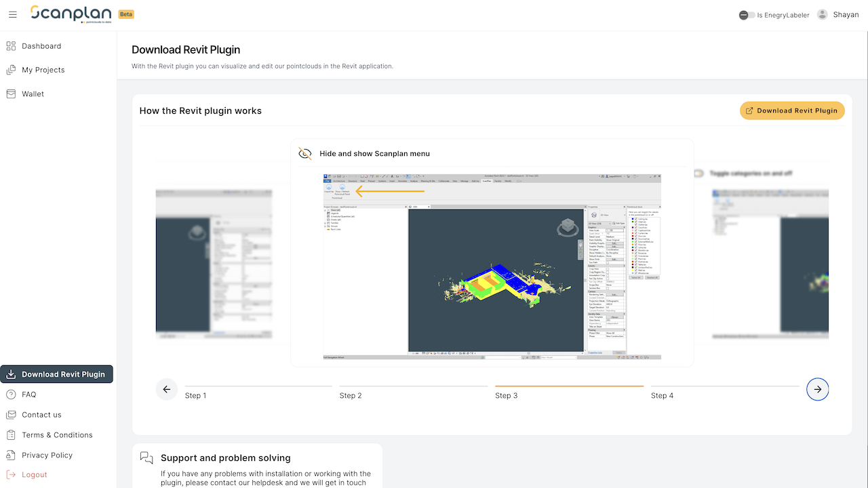Click the How the Revit plugin works heading
This screenshot has width=868, height=488.
[201, 110]
